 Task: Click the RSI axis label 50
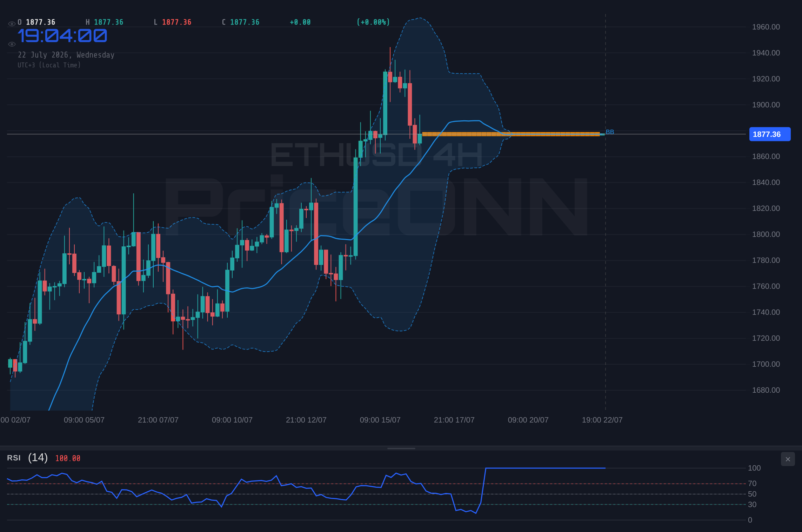click(x=752, y=494)
